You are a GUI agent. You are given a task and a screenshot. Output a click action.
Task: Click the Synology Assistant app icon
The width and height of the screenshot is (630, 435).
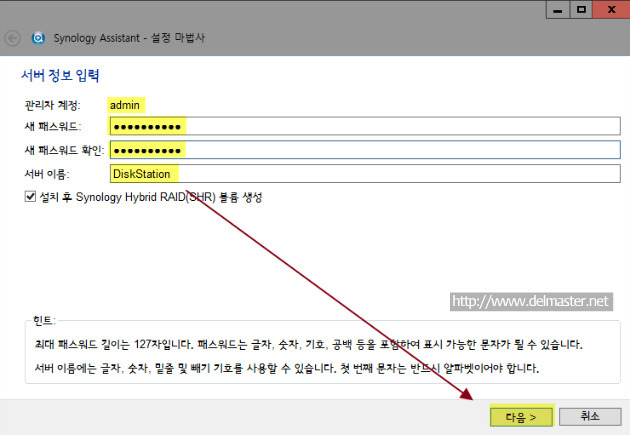pyautogui.click(x=38, y=38)
